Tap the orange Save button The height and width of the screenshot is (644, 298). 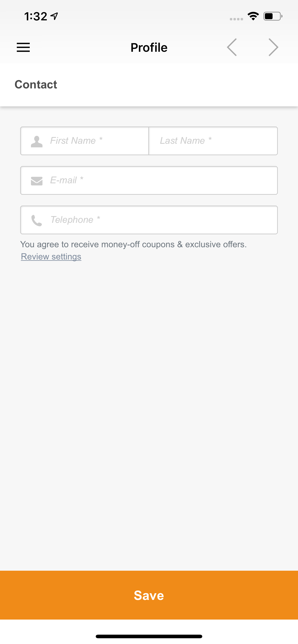149,595
